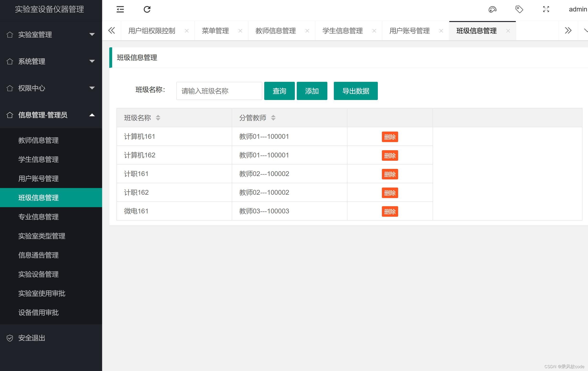This screenshot has width=588, height=371.
Task: Switch to the 教师信息管理 tab
Action: pyautogui.click(x=275, y=31)
